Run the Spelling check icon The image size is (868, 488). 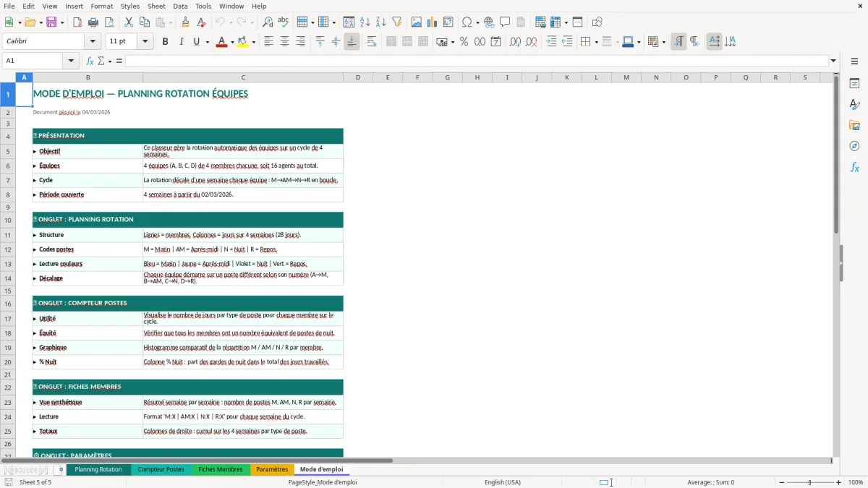click(283, 22)
